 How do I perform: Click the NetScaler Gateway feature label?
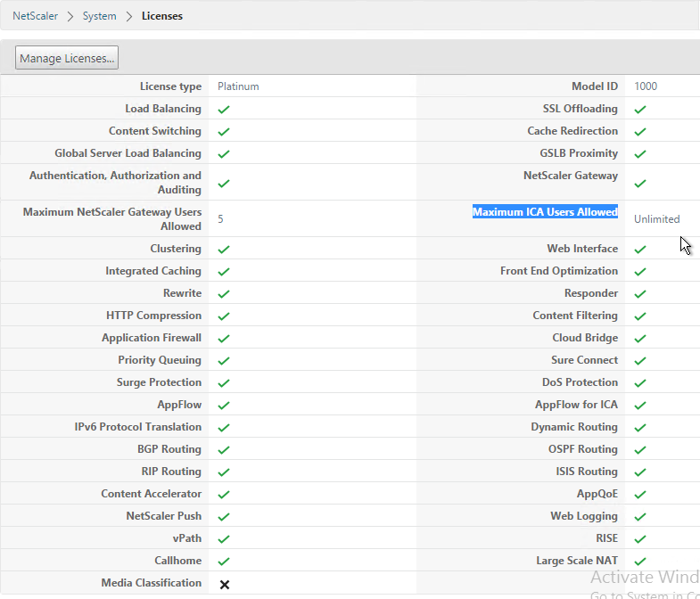click(x=571, y=176)
